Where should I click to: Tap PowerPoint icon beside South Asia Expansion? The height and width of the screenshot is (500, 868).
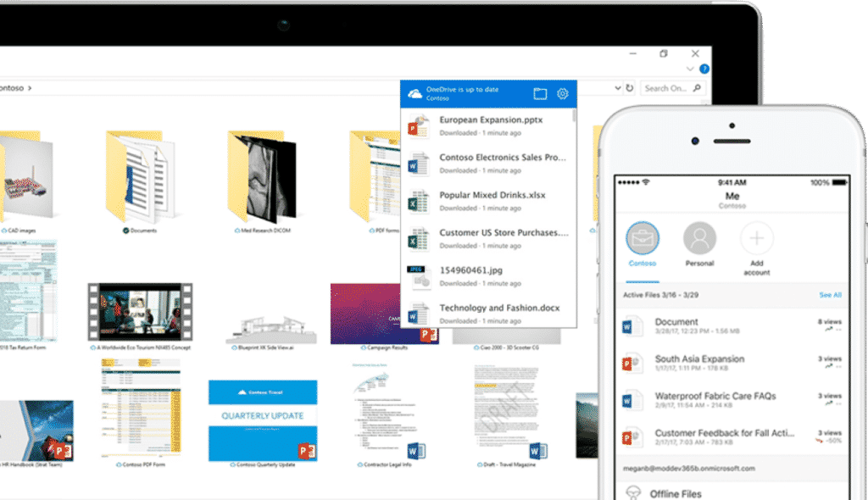pyautogui.click(x=632, y=364)
